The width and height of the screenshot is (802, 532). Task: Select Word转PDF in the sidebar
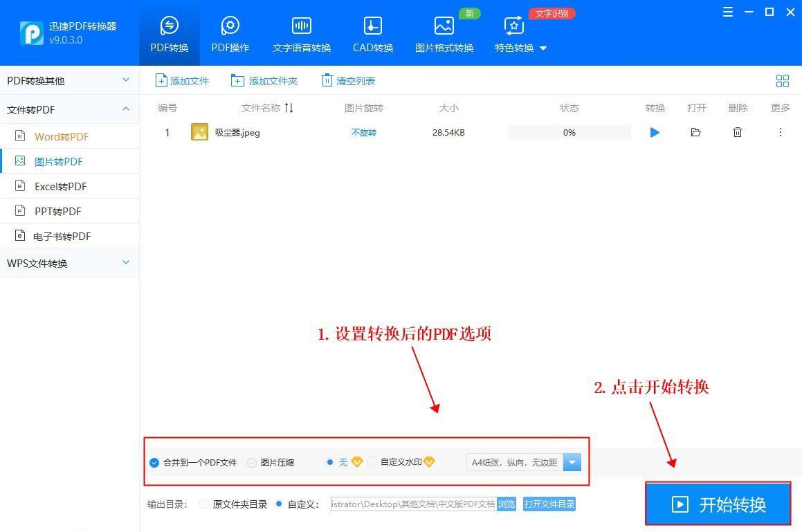click(62, 136)
